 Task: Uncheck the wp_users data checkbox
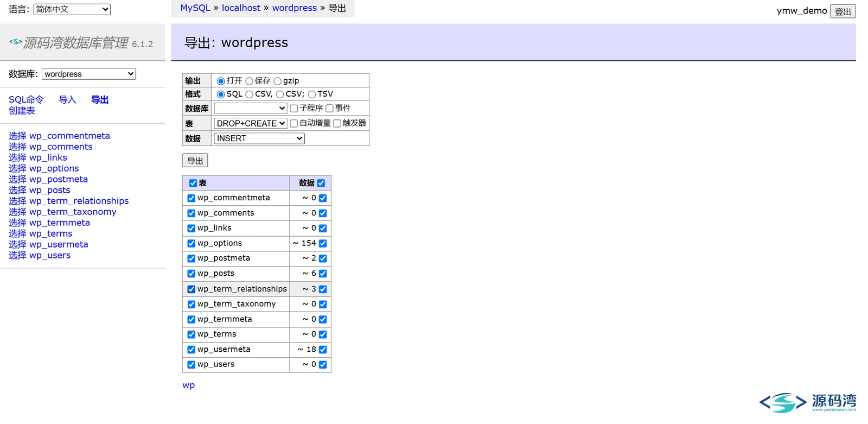pyautogui.click(x=323, y=364)
